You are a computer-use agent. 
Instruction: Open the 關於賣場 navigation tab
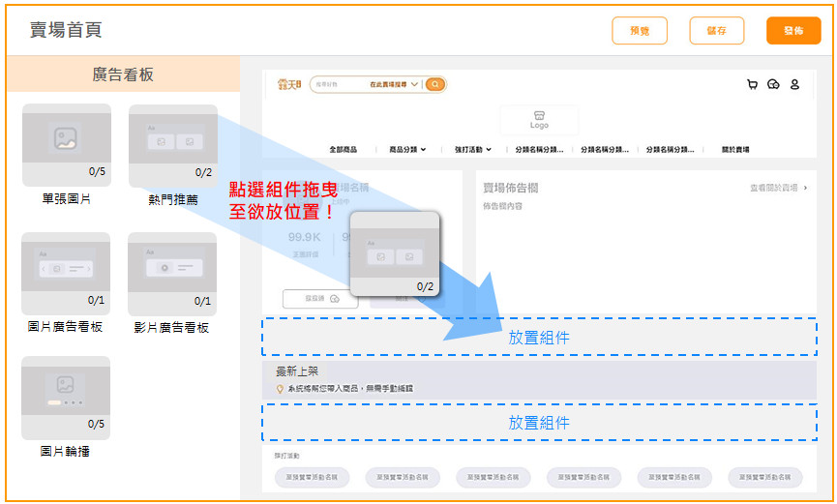pyautogui.click(x=735, y=150)
